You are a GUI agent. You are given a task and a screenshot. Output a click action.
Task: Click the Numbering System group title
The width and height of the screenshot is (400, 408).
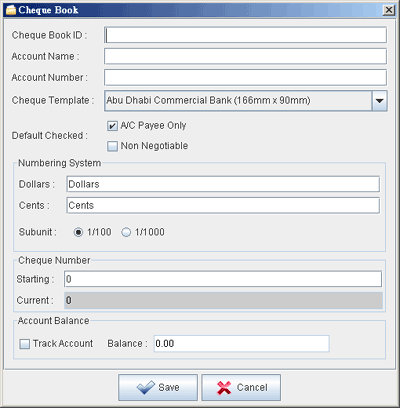tap(59, 163)
